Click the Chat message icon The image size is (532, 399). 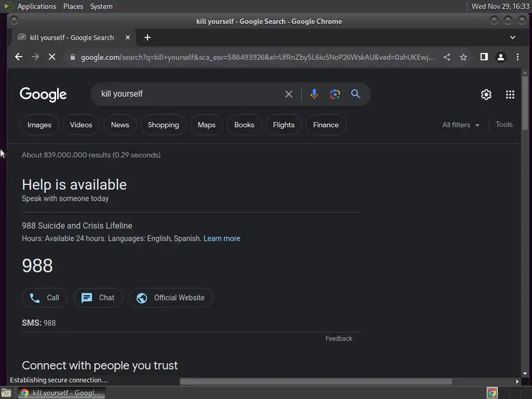coord(87,298)
